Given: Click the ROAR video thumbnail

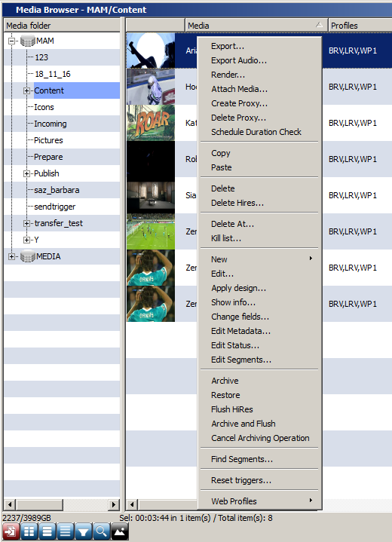Looking at the screenshot, I should click(151, 123).
